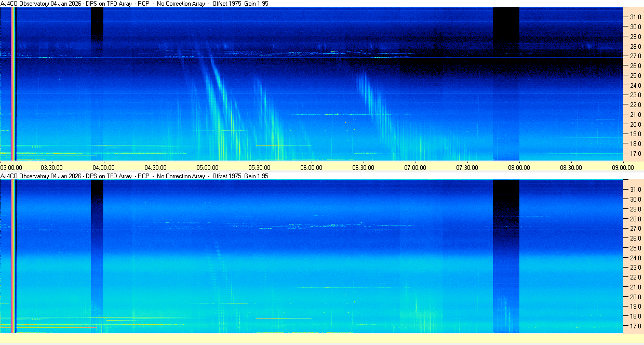Screen dimensions: 644x345
Task: Click the lower spectrogram title 'AJ4CO Observatory 04 Jan 2026'
Action: click(42, 176)
